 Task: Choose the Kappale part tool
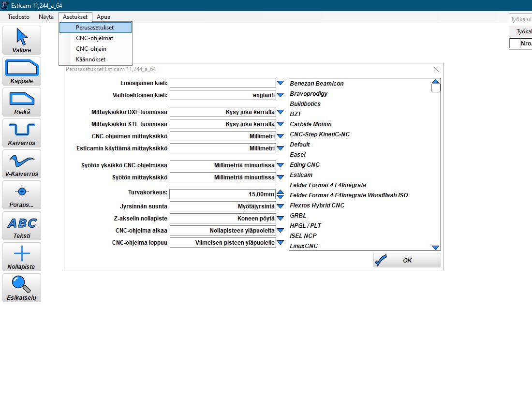click(22, 71)
